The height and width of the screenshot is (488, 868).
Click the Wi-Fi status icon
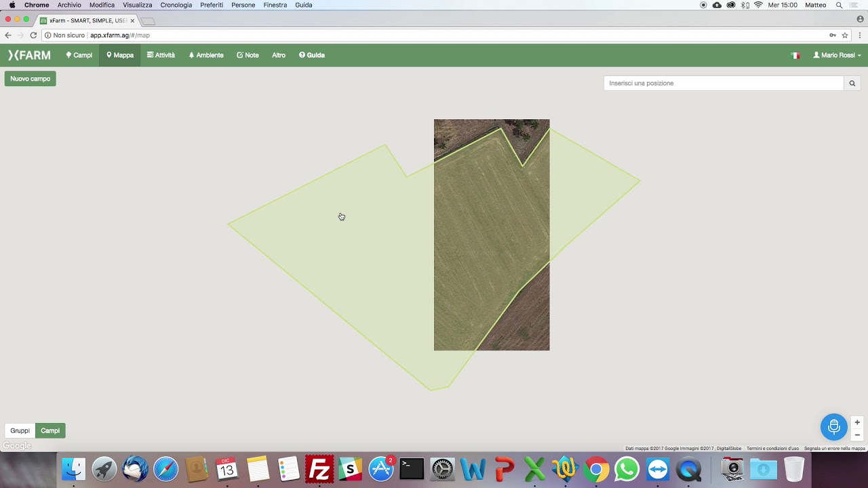(758, 5)
